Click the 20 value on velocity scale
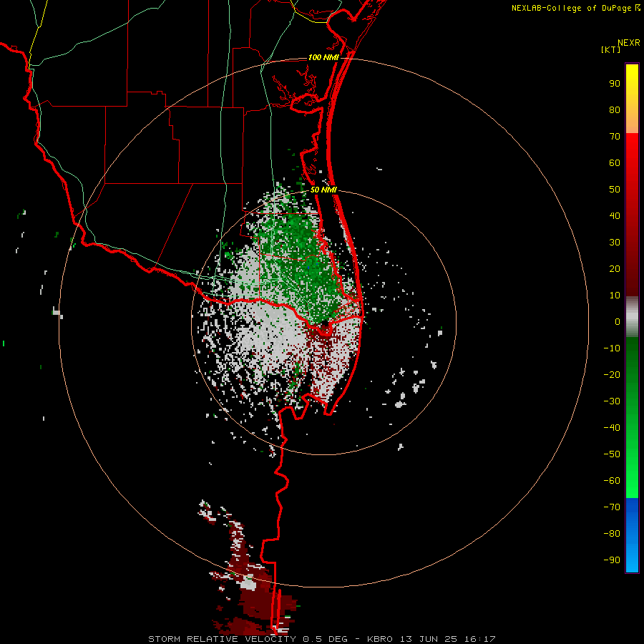The image size is (644, 644). 615,268
